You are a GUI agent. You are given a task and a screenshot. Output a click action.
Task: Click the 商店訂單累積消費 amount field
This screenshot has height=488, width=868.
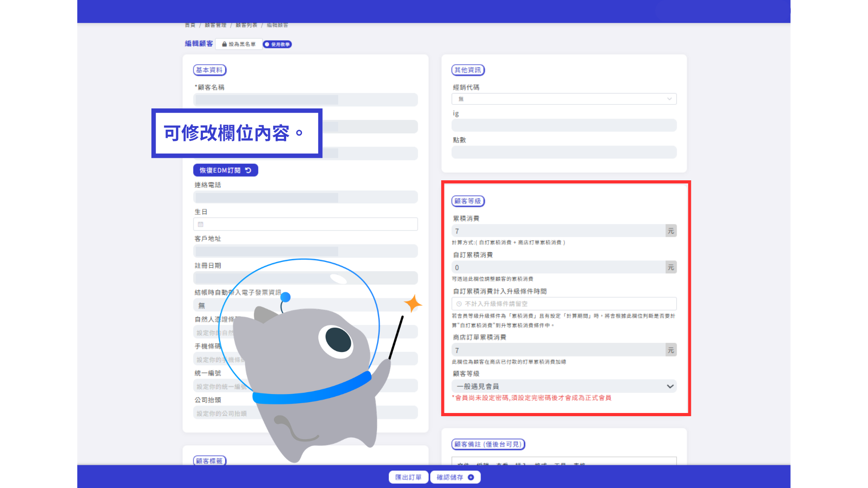tap(559, 350)
